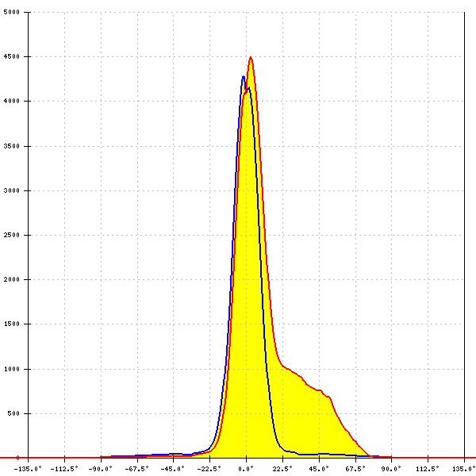Click the 0.0° x-axis label
Screen dimensions: 476x476
(x=246, y=469)
